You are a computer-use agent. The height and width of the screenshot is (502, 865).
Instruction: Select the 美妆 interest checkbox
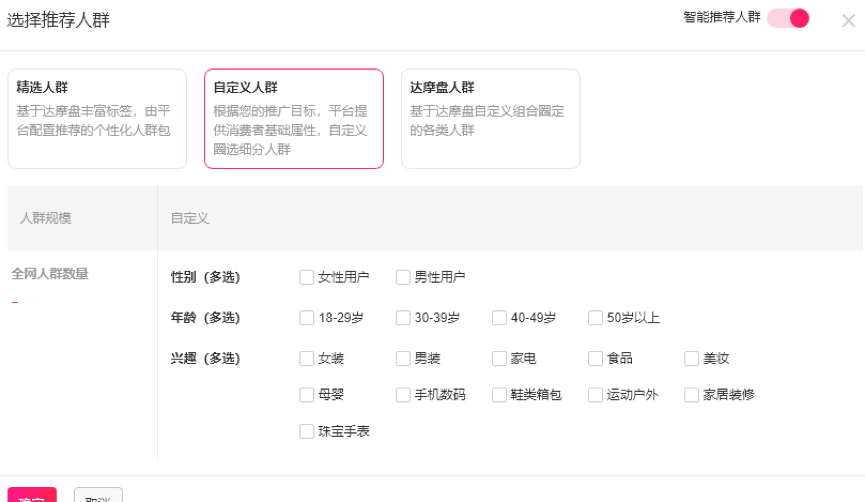691,359
